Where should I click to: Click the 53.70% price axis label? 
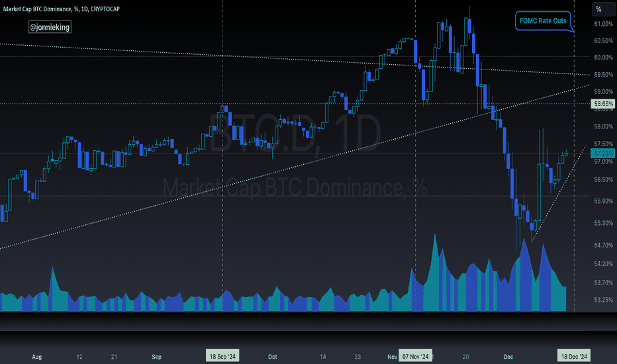point(603,283)
